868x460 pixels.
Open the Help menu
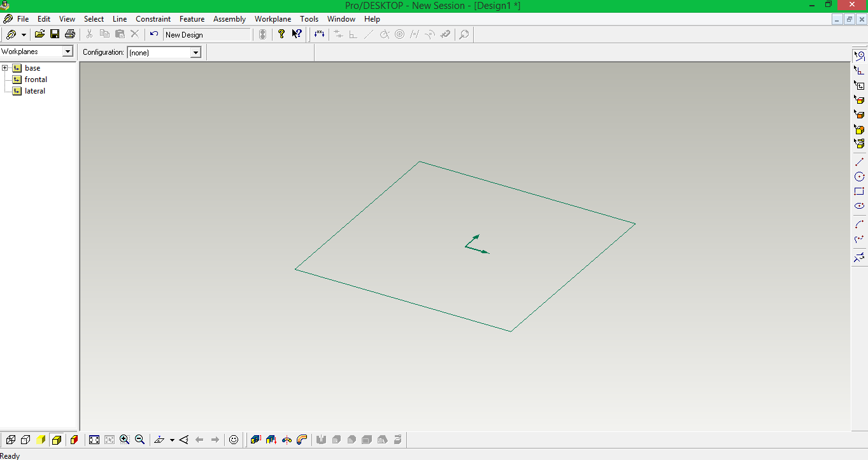372,19
